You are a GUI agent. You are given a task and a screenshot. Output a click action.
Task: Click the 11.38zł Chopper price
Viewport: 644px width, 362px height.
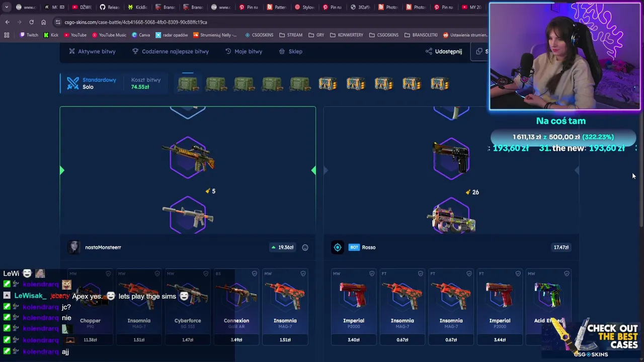[x=90, y=340]
